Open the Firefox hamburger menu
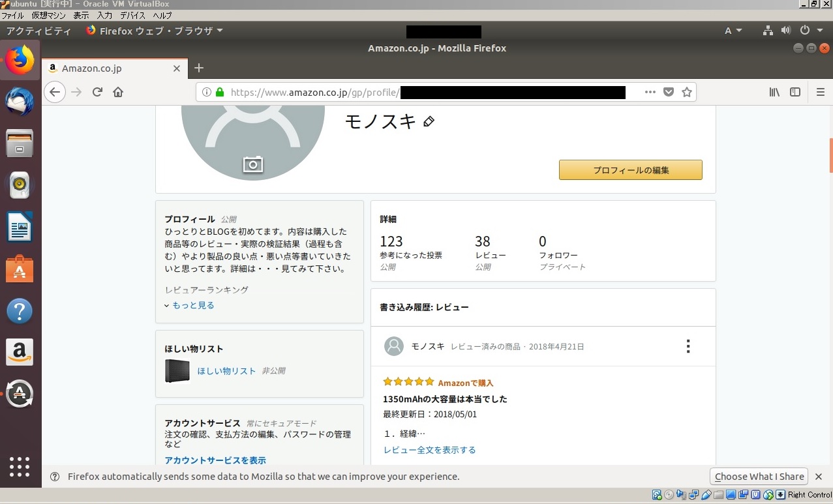Screen dimensions: 833x504 coord(821,92)
